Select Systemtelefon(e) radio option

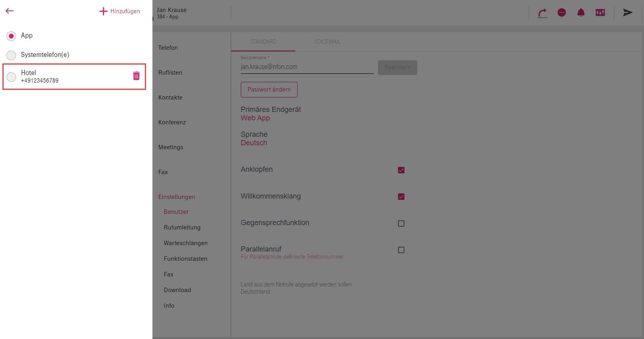11,55
